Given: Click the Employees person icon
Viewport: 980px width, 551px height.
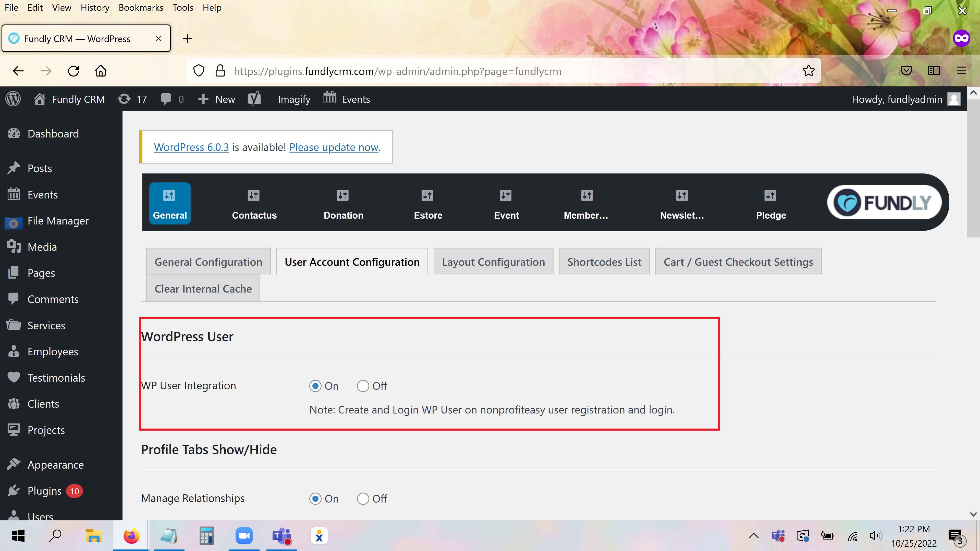Looking at the screenshot, I should click(x=14, y=351).
